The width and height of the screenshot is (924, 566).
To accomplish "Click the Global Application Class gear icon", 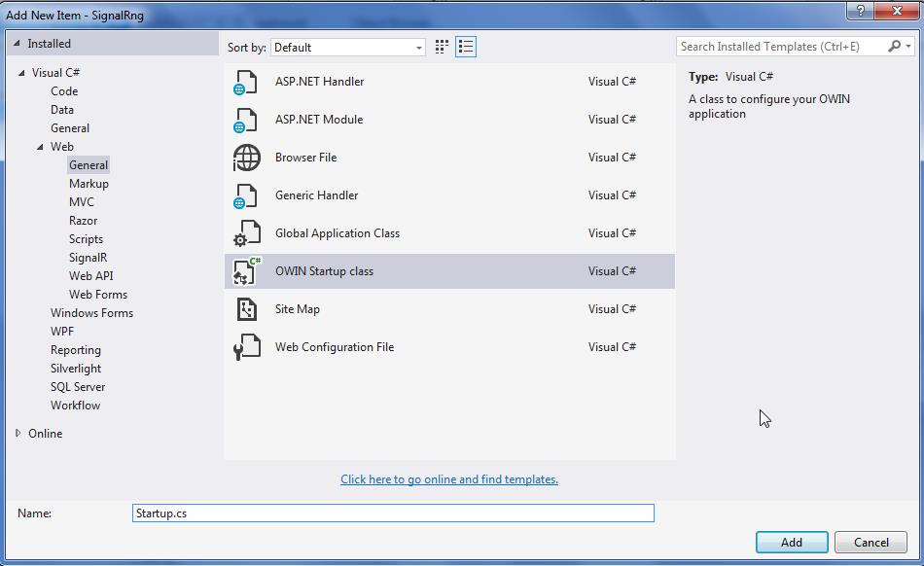I will pos(246,233).
